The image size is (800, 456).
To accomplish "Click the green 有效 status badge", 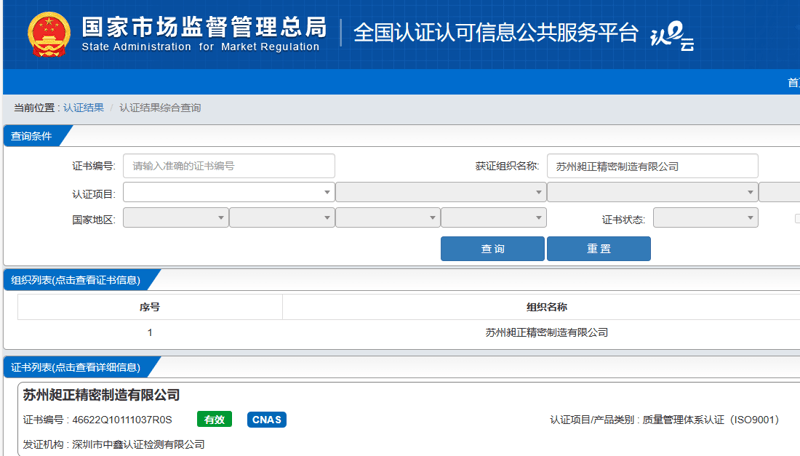I will click(x=214, y=419).
